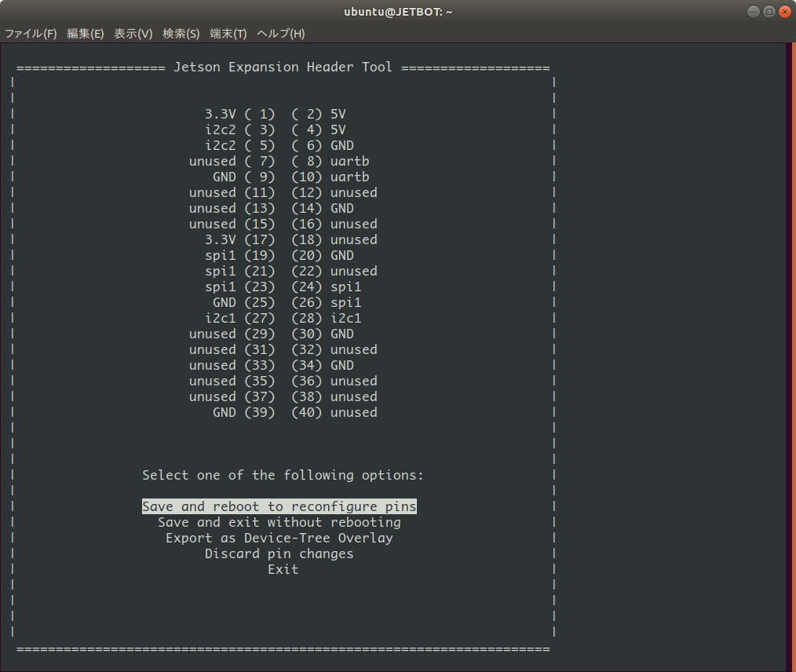Select Export as Device-Tree Overlay option
Viewport: 796px width, 672px height.
click(x=279, y=538)
